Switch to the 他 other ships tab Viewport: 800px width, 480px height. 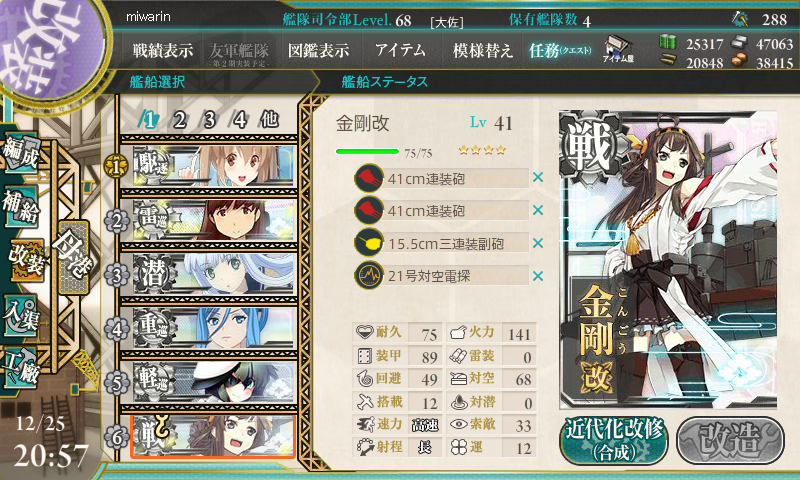click(269, 119)
